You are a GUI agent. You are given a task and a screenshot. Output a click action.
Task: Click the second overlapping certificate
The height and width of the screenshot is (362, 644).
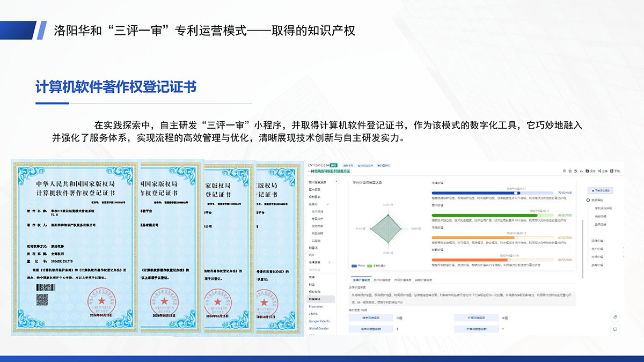(x=172, y=247)
